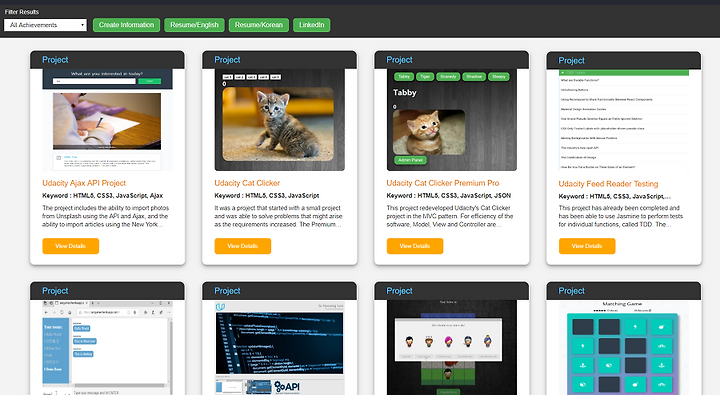View details of Udacity Cat Clicker
The image size is (720, 395).
(x=242, y=246)
